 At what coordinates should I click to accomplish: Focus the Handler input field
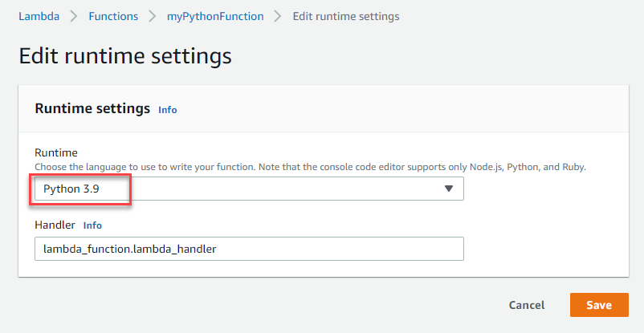(249, 249)
